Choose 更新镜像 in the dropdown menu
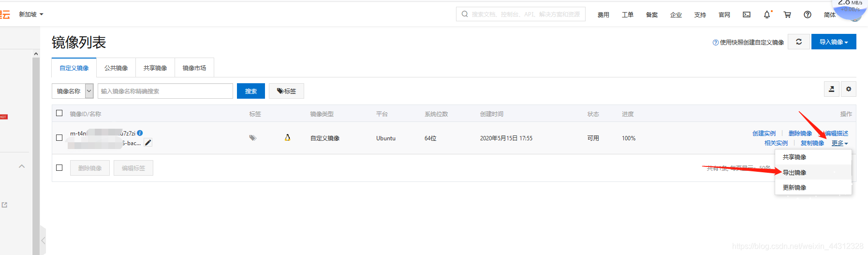This screenshot has width=868, height=255. (x=813, y=187)
